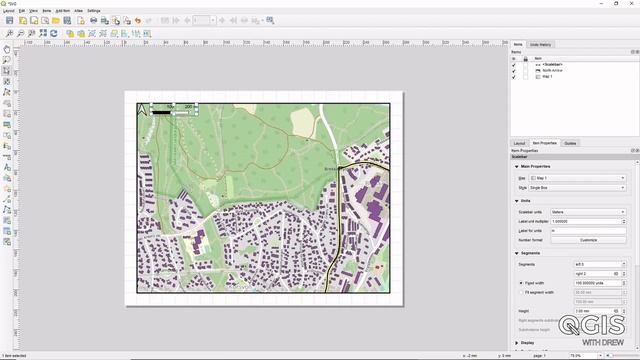Toggle the lock checkbox for Map 1
This screenshot has width=640, height=360.
tap(526, 77)
